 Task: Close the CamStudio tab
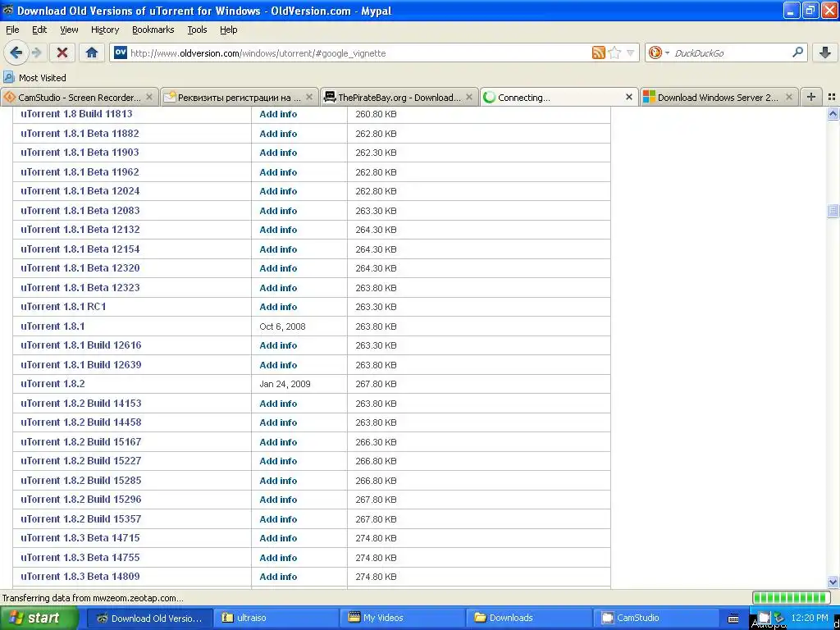(x=149, y=98)
